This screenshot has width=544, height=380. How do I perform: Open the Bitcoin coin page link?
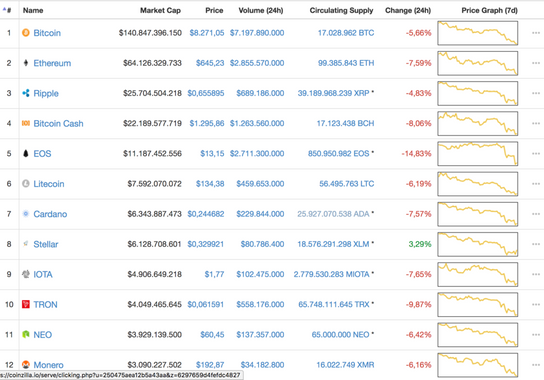47,33
